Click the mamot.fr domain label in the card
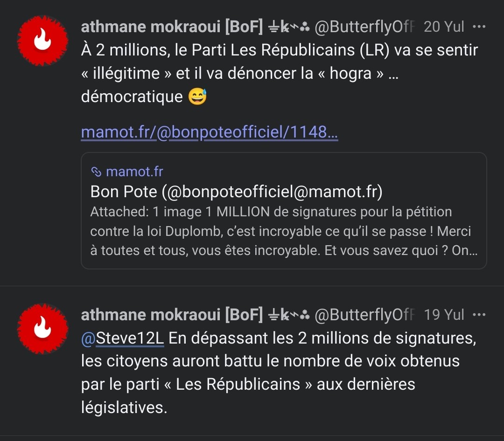Screen dimensions: 504x441 [x=134, y=172]
